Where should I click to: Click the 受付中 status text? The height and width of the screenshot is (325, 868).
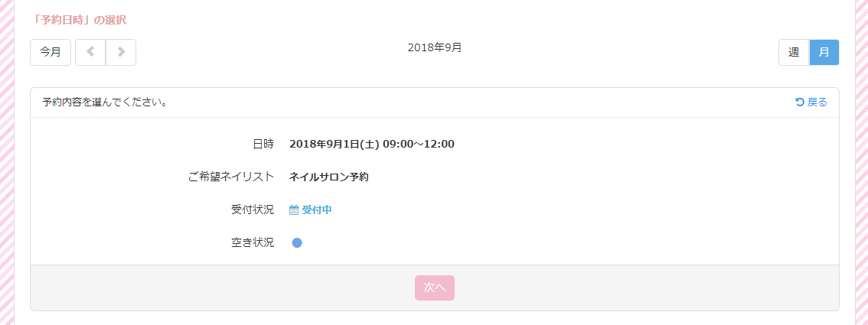[317, 210]
